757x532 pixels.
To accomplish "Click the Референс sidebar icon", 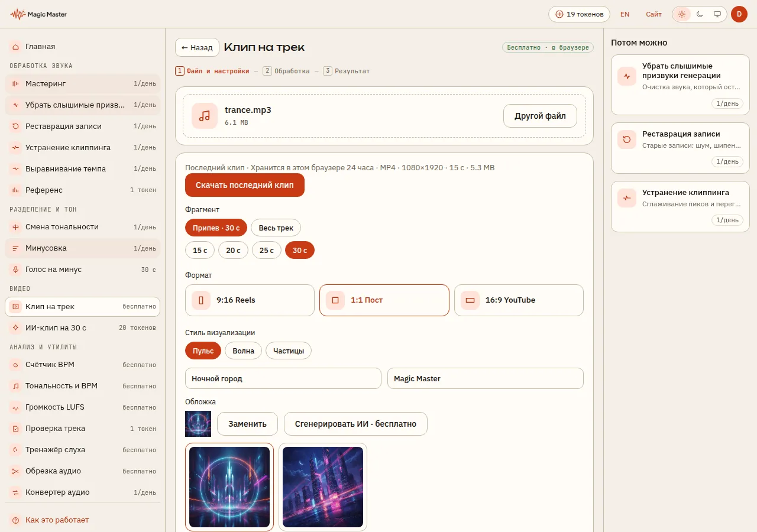I will [15, 190].
